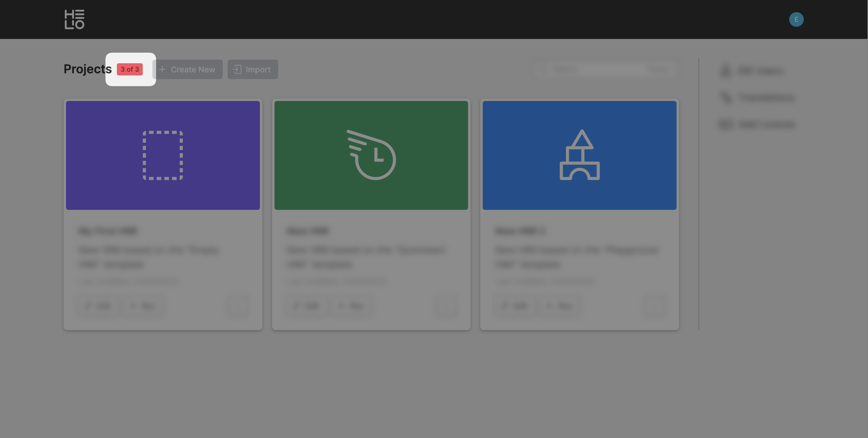Click the card icon beside third sidebar entry

point(726,124)
